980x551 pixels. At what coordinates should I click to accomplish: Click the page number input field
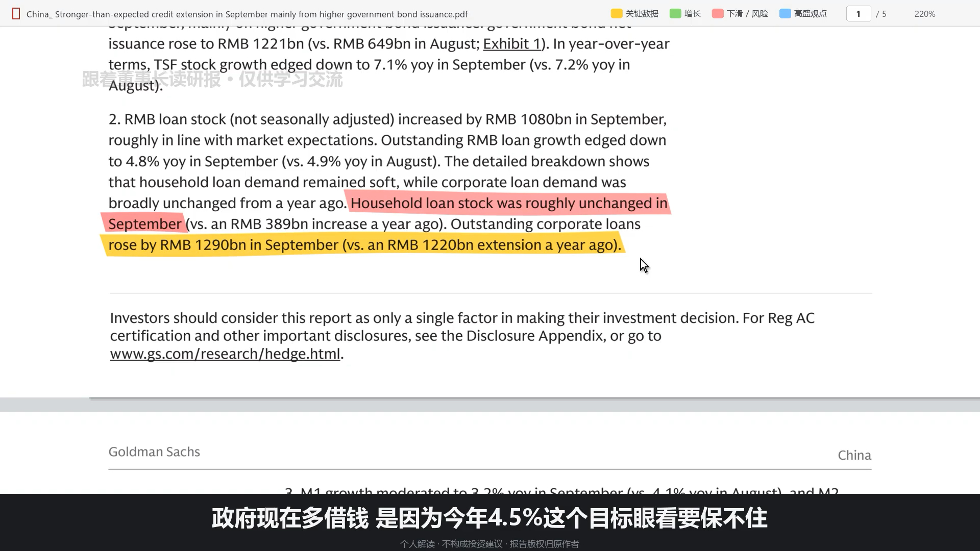[859, 14]
